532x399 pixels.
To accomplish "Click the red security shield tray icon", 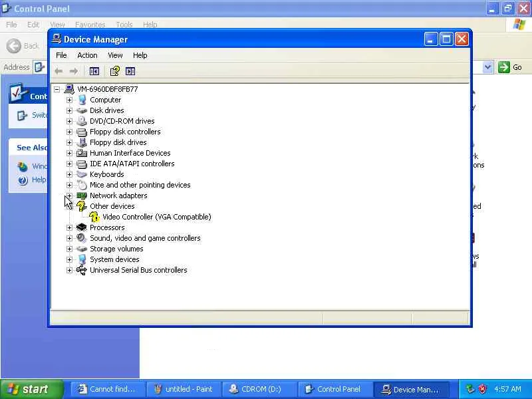I will click(482, 389).
